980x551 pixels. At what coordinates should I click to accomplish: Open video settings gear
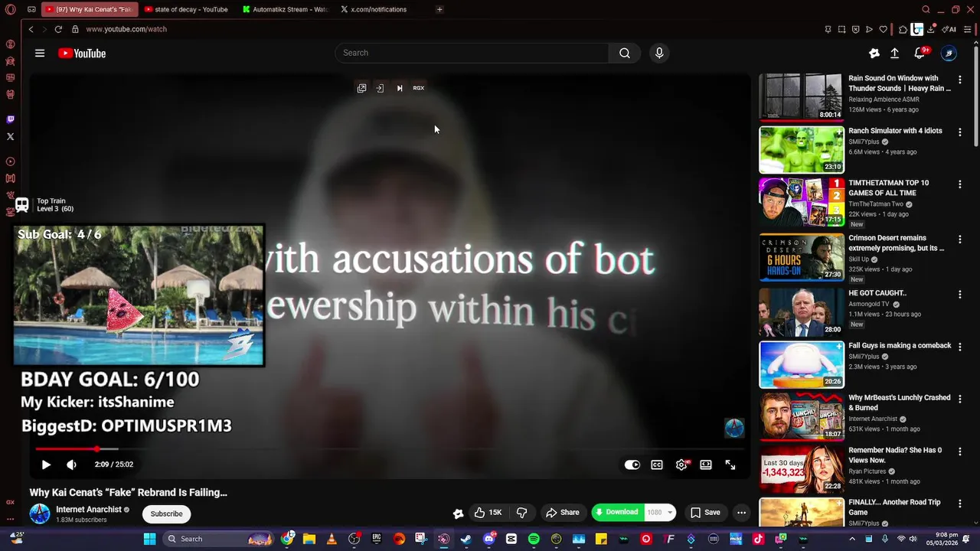[x=681, y=465]
